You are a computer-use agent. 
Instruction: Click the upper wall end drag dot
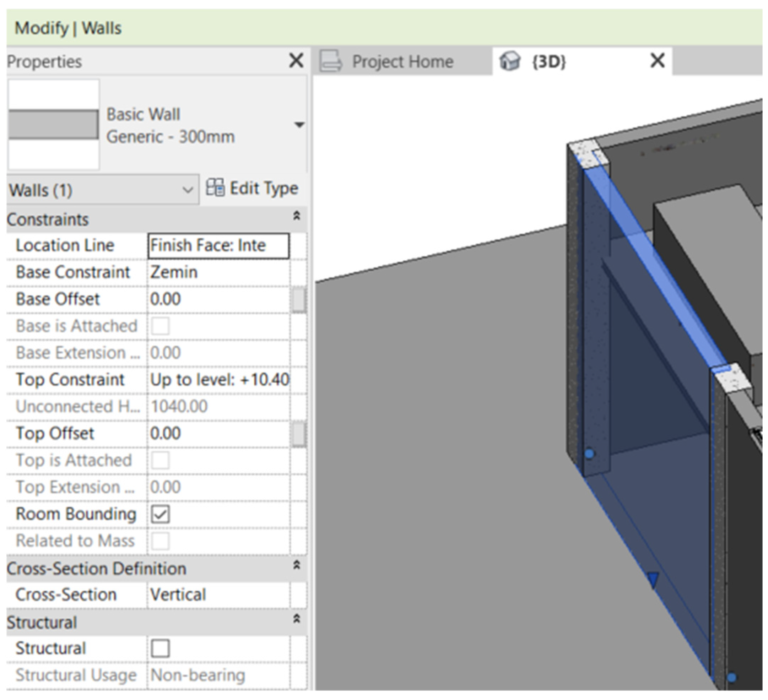(x=589, y=454)
